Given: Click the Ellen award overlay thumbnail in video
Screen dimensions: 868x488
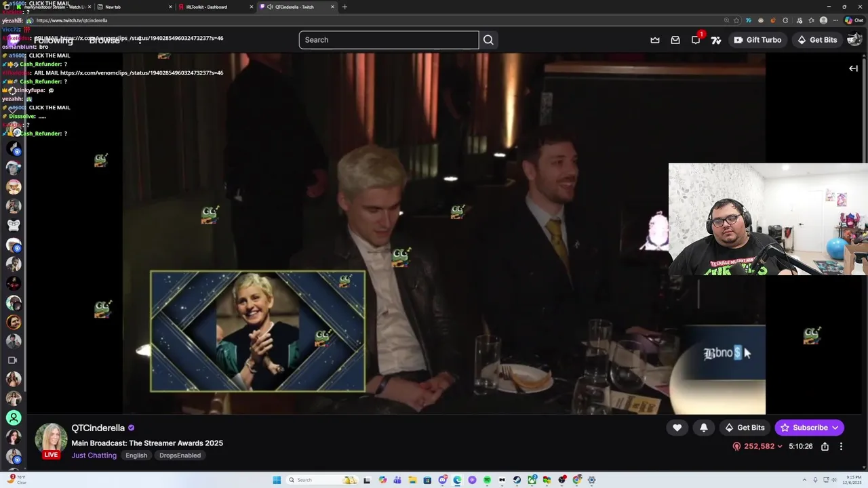Looking at the screenshot, I should pos(258,331).
